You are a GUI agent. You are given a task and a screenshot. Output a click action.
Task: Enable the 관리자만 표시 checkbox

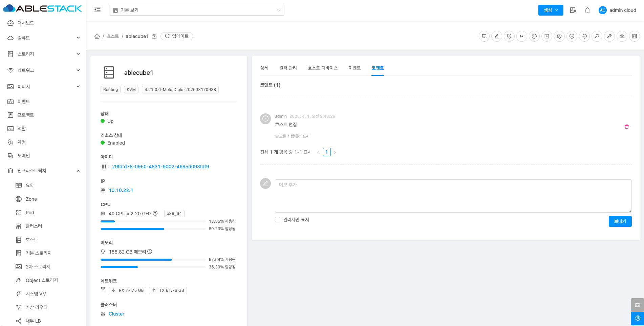[x=278, y=220]
